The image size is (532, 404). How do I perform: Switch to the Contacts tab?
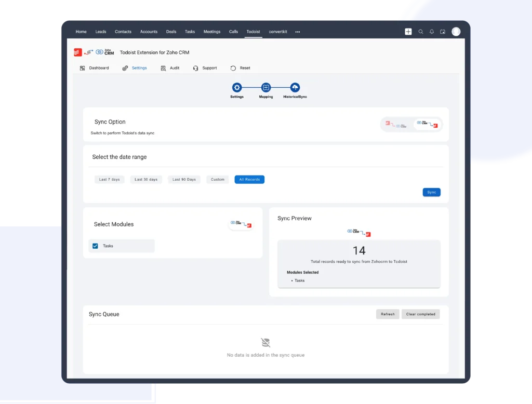point(123,32)
